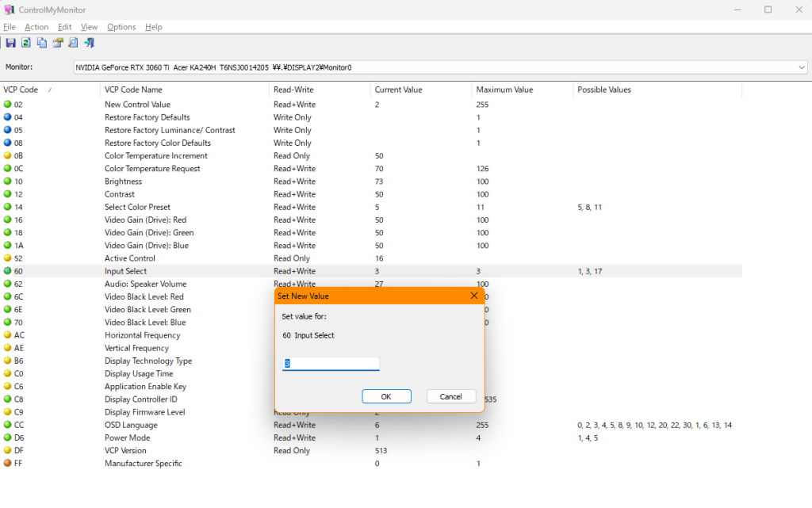Close the Set New Value dialog
The height and width of the screenshot is (508, 812).
click(474, 296)
